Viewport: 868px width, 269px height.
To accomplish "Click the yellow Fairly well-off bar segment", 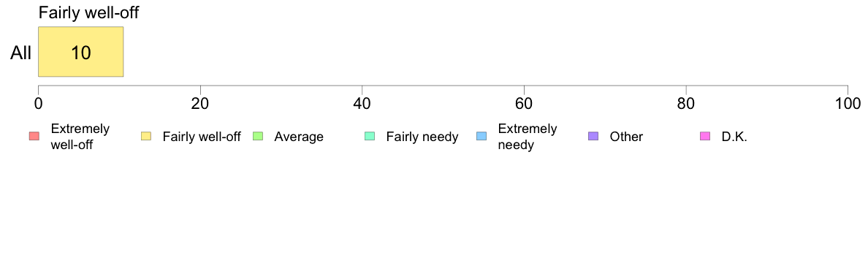I will 81,51.
